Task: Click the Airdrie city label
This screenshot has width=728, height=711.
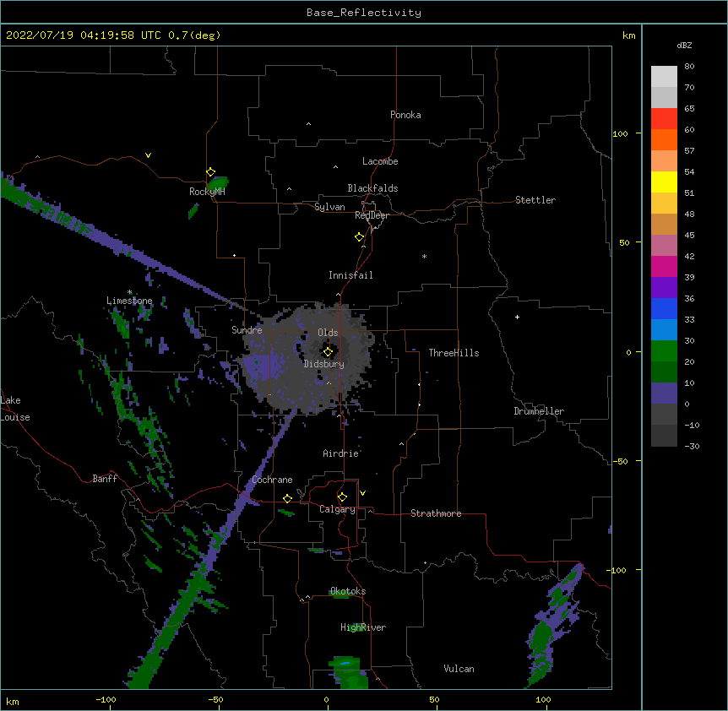Action: coord(340,453)
